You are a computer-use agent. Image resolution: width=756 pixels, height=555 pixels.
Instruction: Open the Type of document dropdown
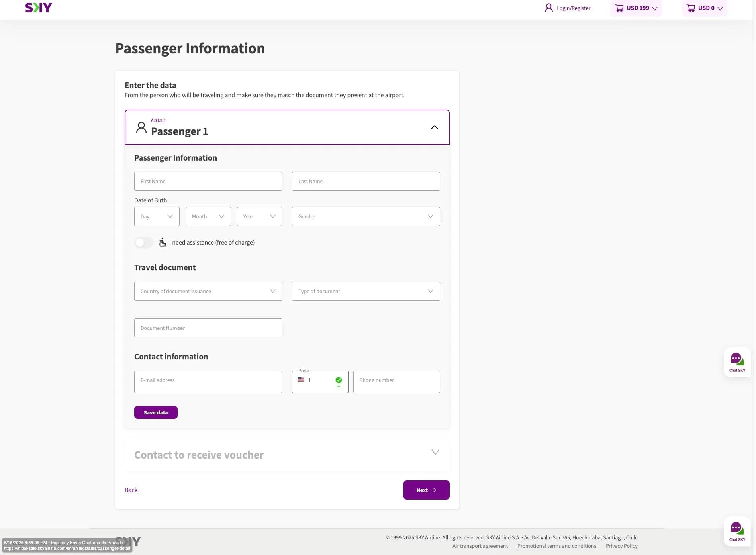click(x=366, y=291)
